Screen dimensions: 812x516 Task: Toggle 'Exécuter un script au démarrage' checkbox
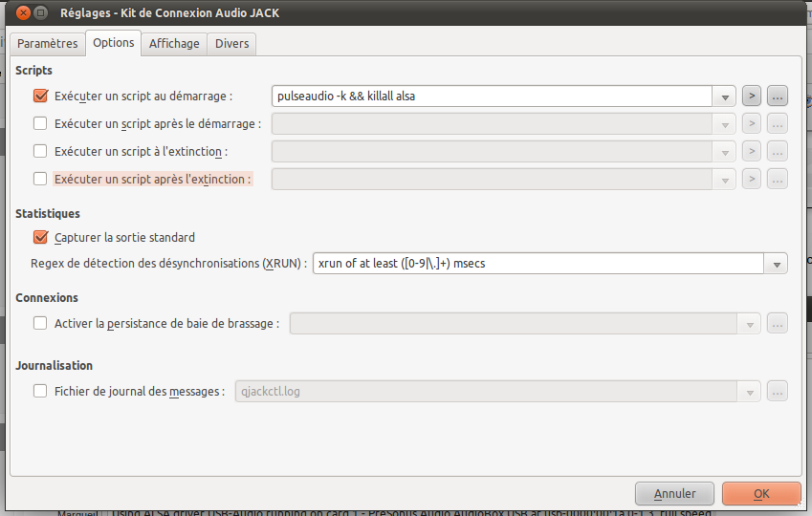point(40,96)
